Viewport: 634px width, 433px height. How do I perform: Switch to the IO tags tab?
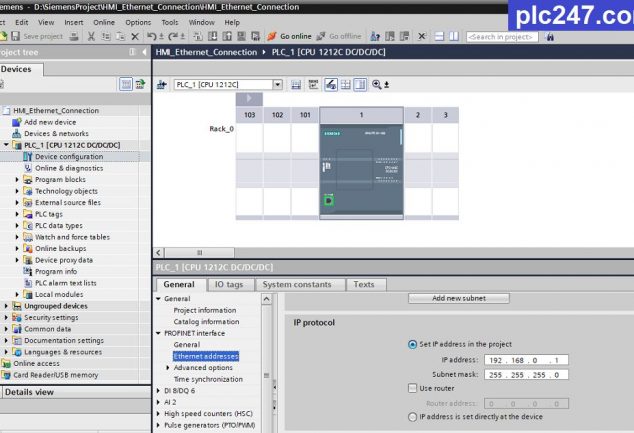[x=229, y=284]
